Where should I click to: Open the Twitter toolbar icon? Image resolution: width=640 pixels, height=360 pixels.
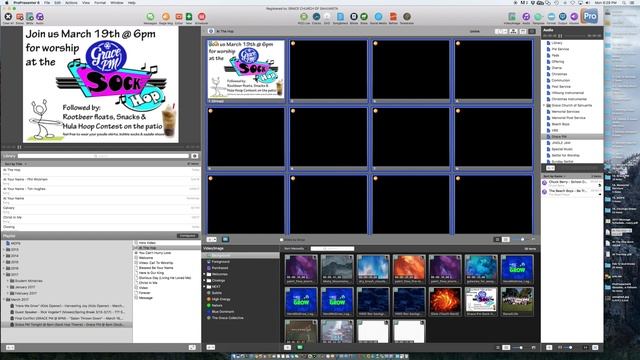coord(393,17)
